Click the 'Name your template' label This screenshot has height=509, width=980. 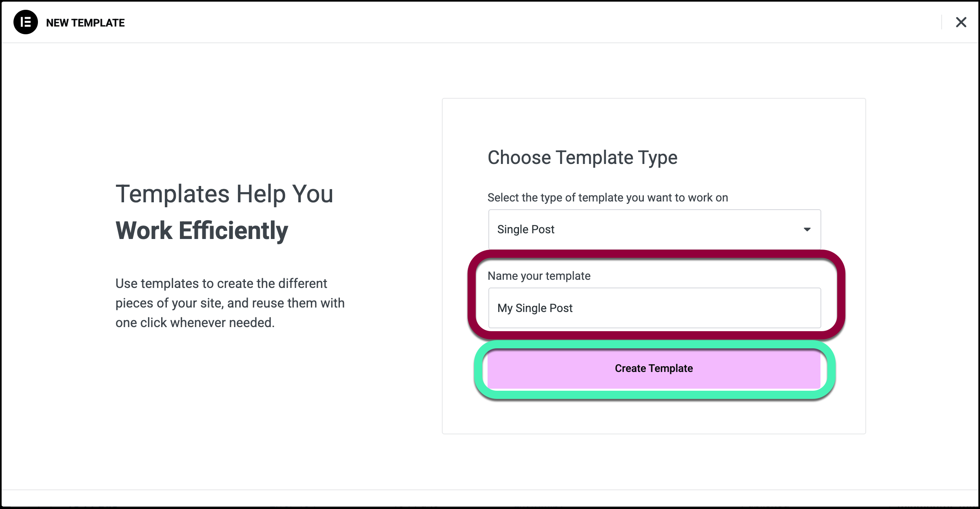539,276
